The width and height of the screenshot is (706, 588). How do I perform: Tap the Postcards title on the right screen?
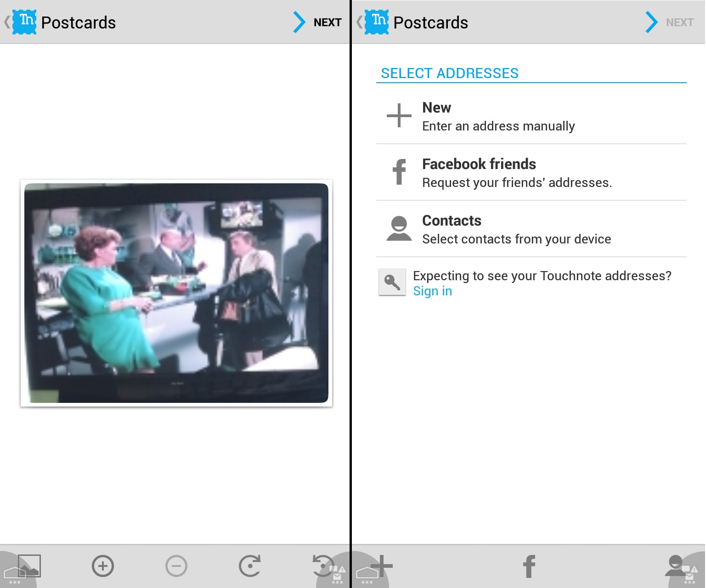click(x=431, y=23)
